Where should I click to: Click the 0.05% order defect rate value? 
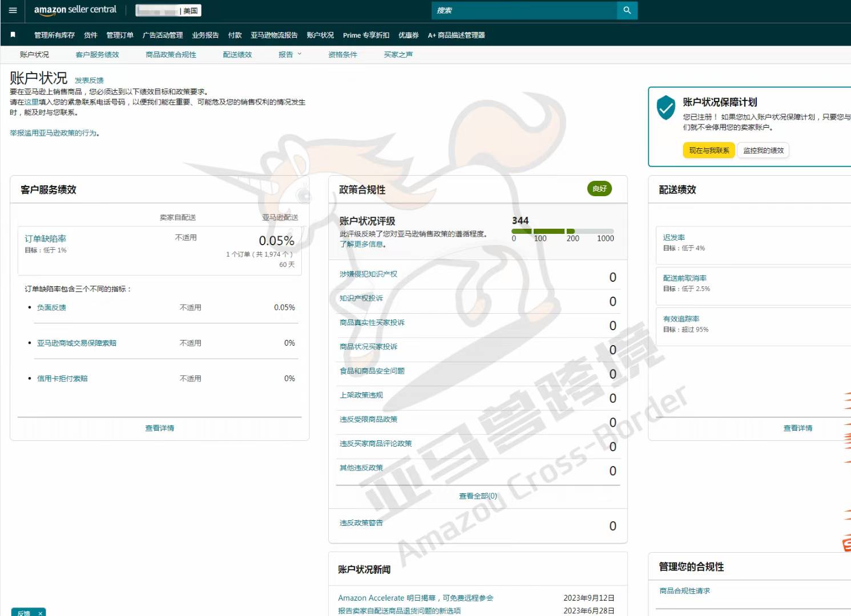[x=276, y=241]
